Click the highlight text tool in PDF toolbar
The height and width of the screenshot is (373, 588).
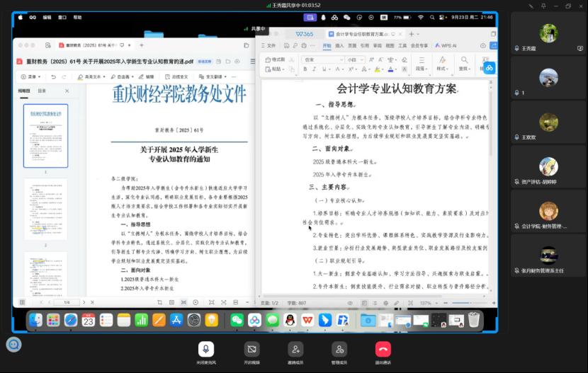coord(89,76)
